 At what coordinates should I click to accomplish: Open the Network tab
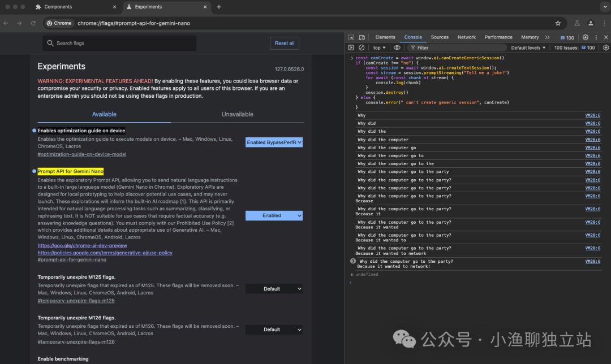pos(466,37)
